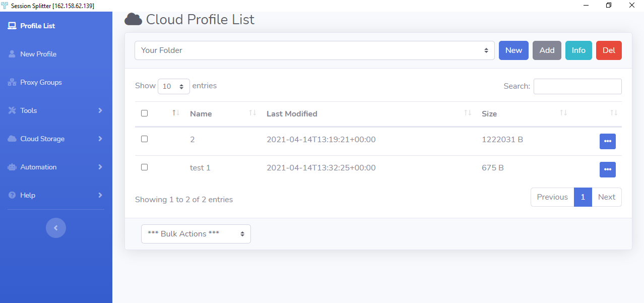
Task: Click the Help question mark icon
Action: pyautogui.click(x=12, y=195)
